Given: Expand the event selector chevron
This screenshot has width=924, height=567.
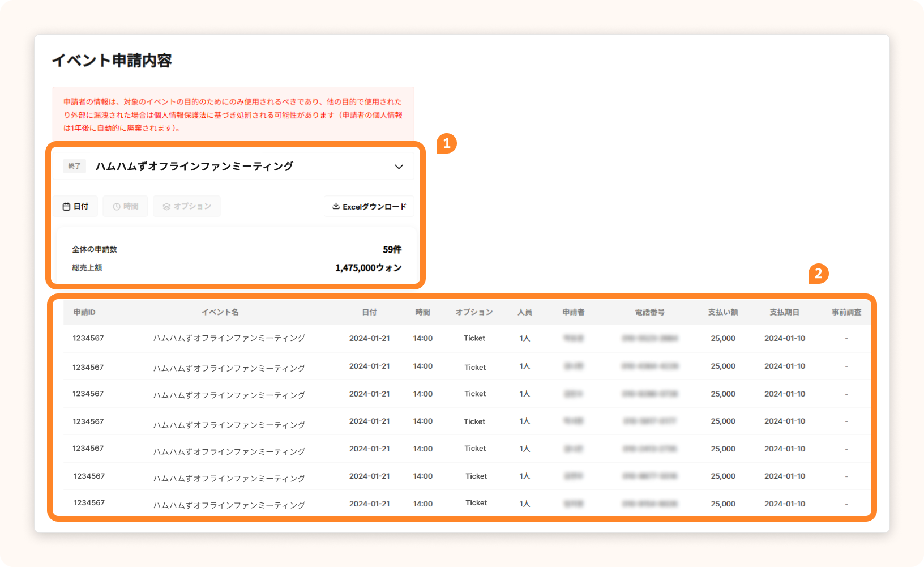Looking at the screenshot, I should 399,167.
